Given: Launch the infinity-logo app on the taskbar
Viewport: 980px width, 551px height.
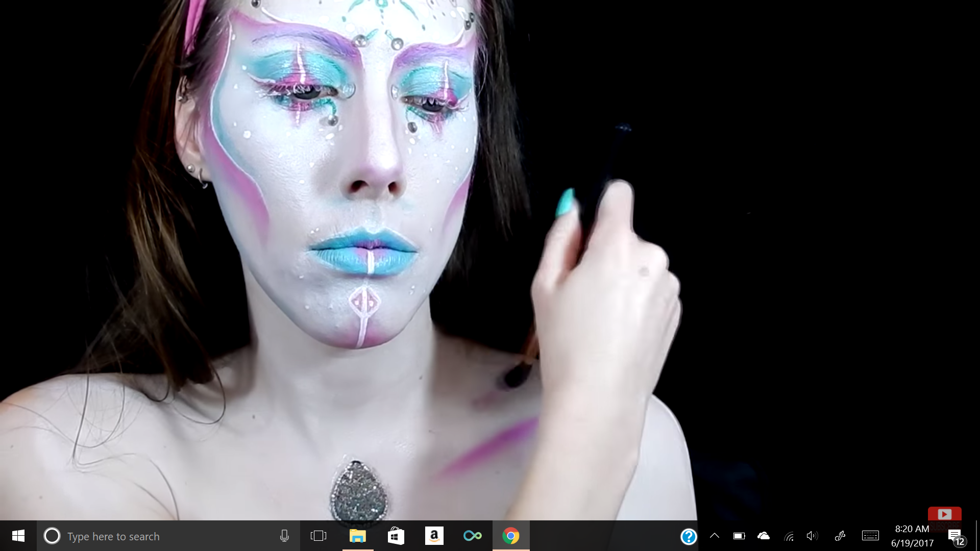Looking at the screenshot, I should tap(473, 536).
